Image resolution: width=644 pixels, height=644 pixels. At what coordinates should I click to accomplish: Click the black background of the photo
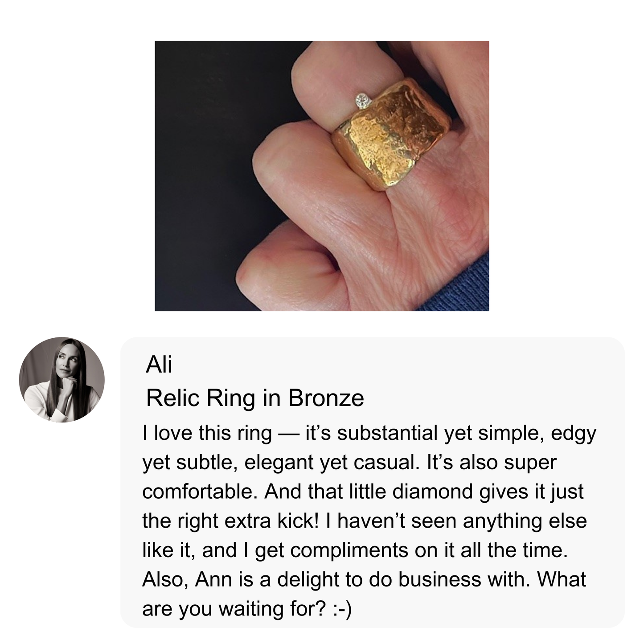click(x=201, y=134)
